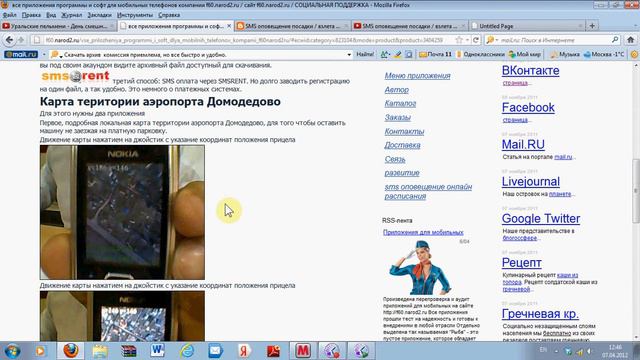640x360 pixels.
Task: Open the Google Twitter heading link
Action: coord(541,218)
